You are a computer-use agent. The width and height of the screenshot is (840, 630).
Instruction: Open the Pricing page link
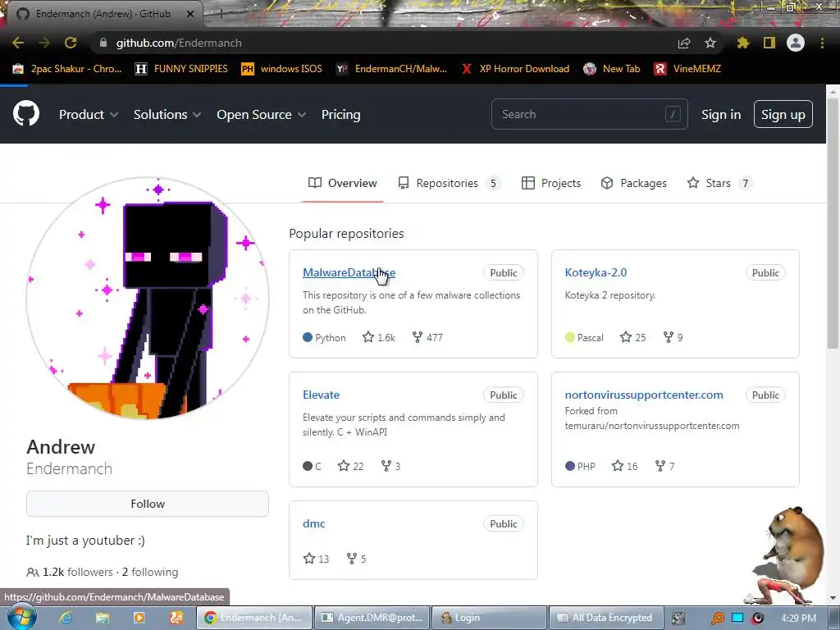coord(340,115)
